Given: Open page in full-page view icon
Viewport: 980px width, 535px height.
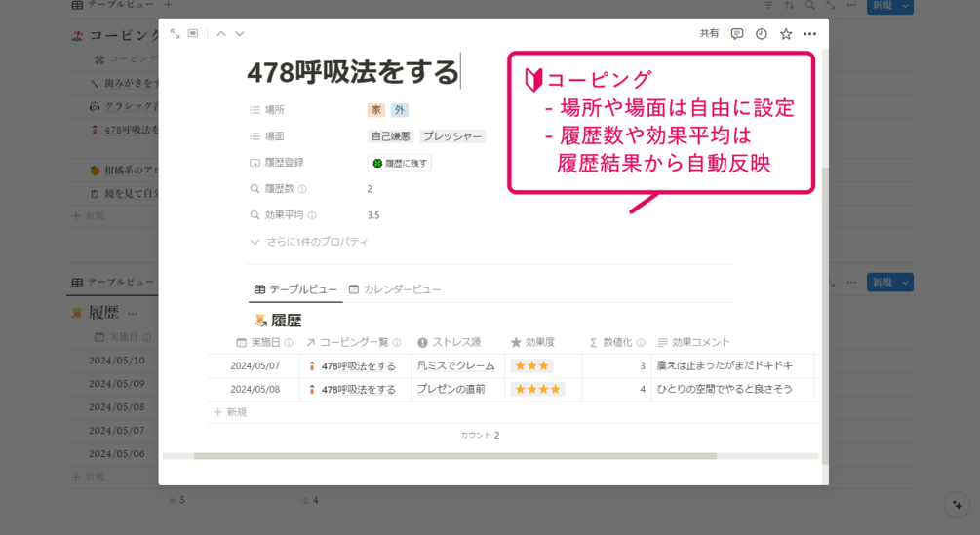Looking at the screenshot, I should 175,34.
